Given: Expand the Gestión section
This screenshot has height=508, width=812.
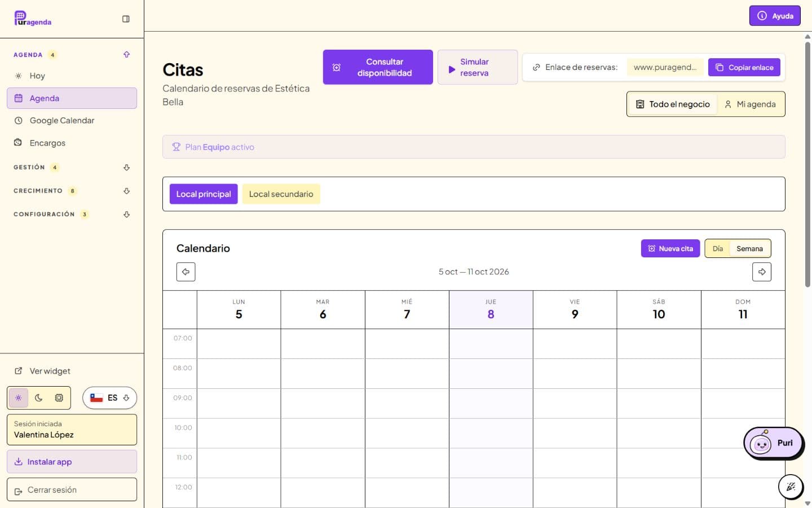Looking at the screenshot, I should coord(72,168).
